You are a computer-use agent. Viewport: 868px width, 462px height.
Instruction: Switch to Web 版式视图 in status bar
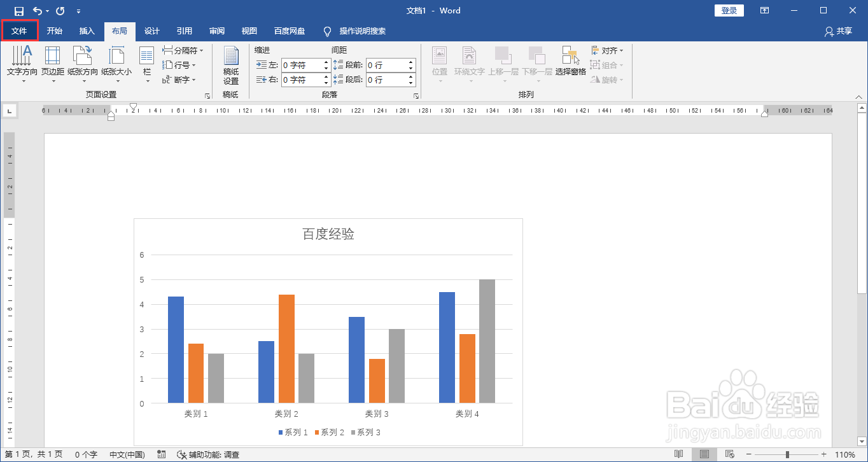click(x=729, y=454)
